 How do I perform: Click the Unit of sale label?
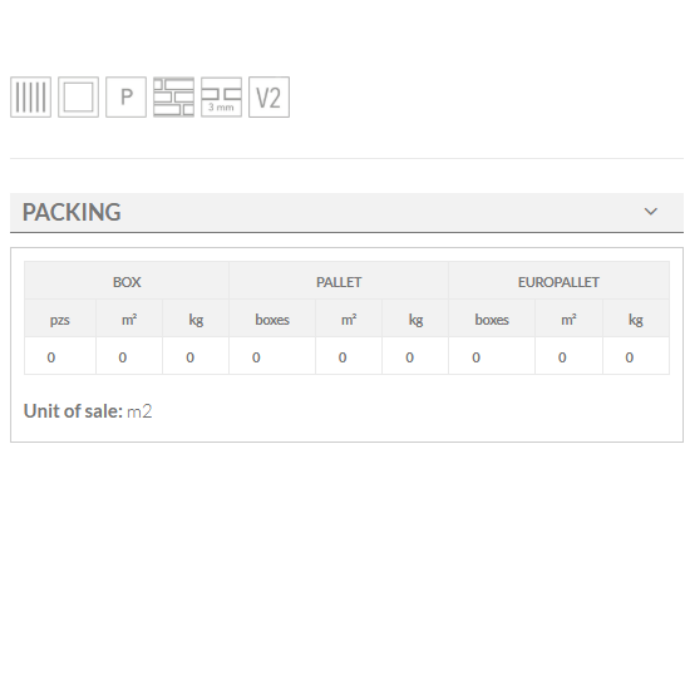coord(73,411)
